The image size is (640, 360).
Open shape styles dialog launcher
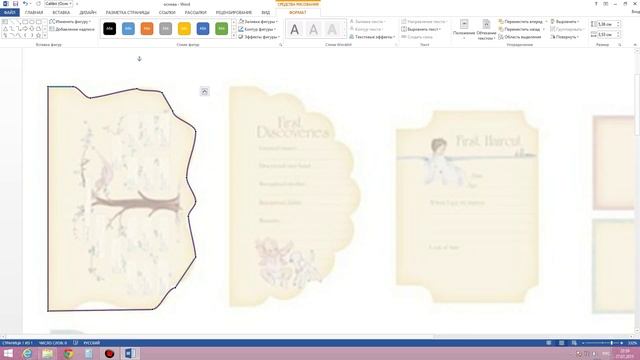click(x=280, y=44)
